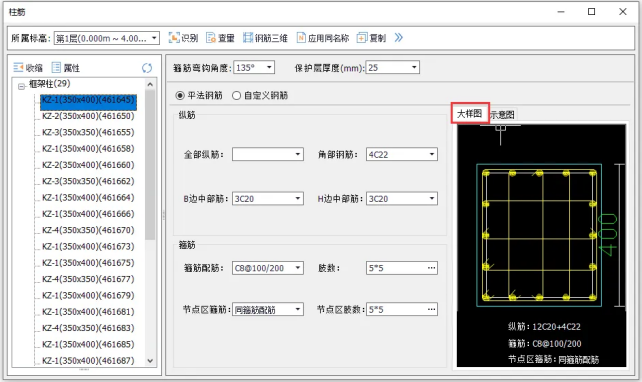The image size is (642, 382).
Task: Click the column list scroll-down arrow
Action: (150, 361)
